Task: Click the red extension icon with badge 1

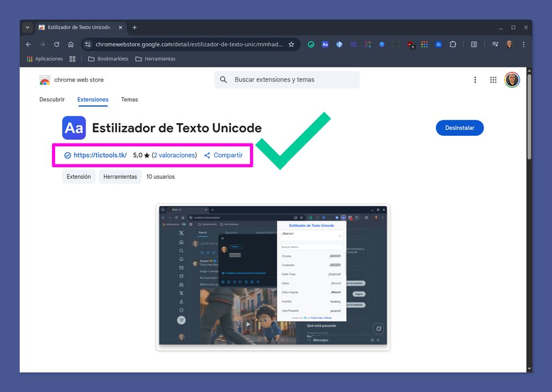Action: [x=411, y=45]
